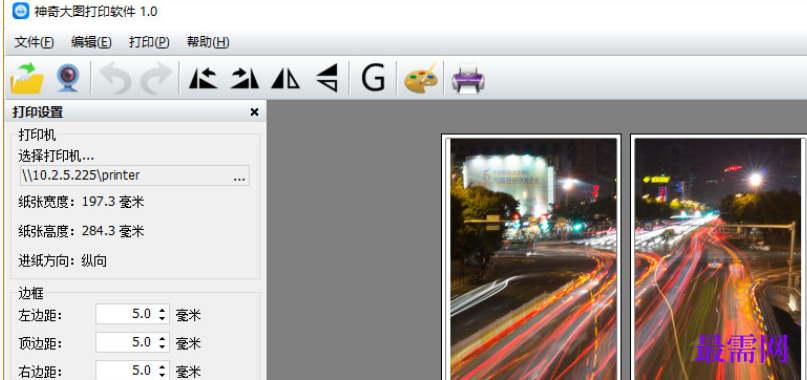Decrease 左边距 value with down arrow
The image size is (807, 380).
point(163,319)
